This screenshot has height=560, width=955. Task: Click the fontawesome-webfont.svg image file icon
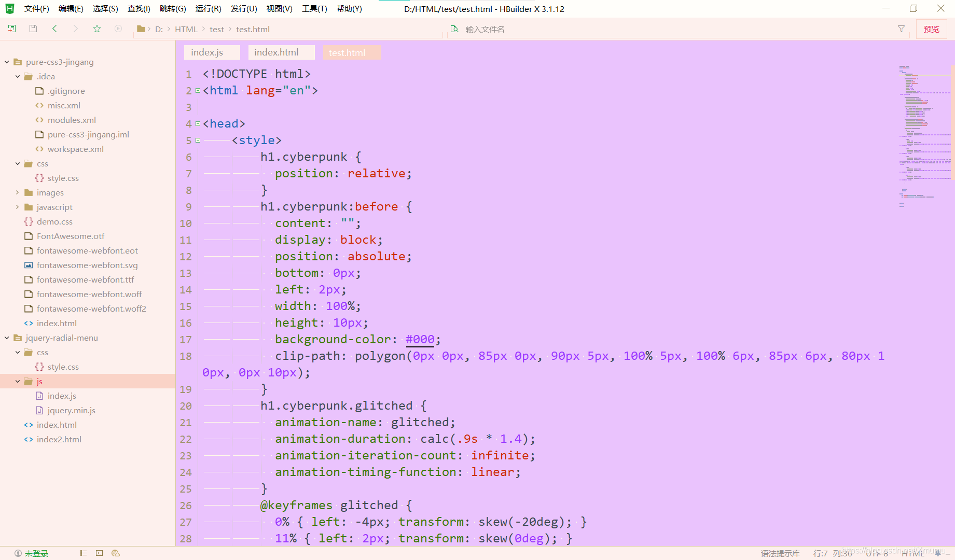click(29, 265)
